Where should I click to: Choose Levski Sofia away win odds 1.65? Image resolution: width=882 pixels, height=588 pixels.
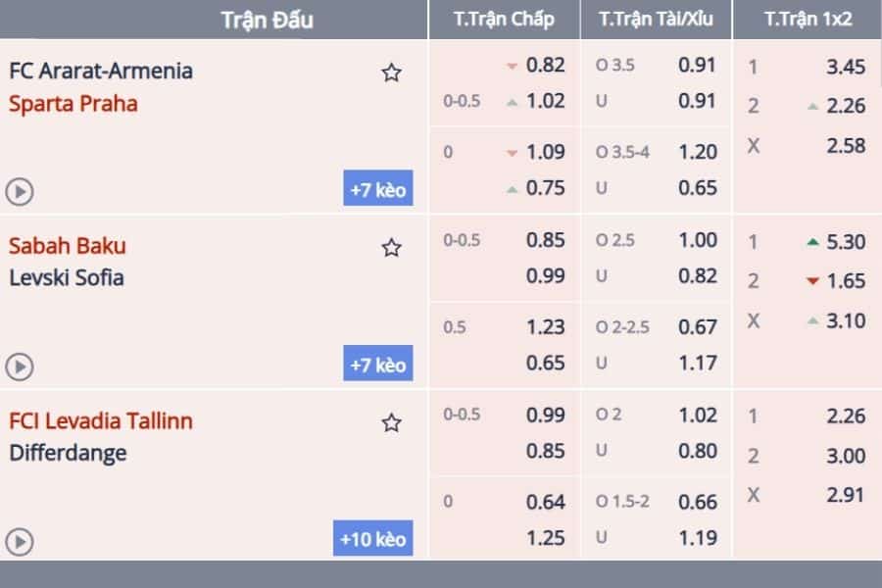846,281
